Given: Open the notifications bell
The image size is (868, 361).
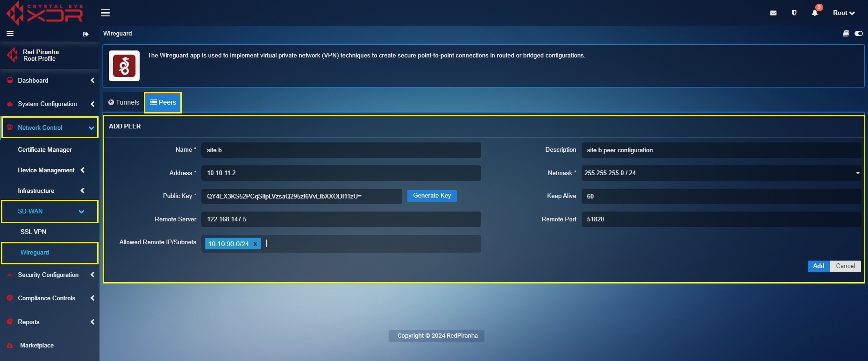Looking at the screenshot, I should pos(814,13).
